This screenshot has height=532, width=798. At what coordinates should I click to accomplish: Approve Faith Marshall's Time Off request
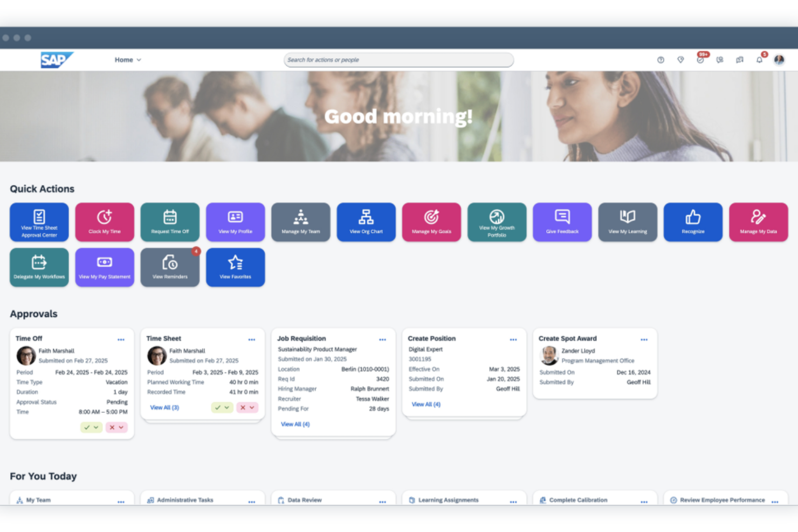coord(87,427)
